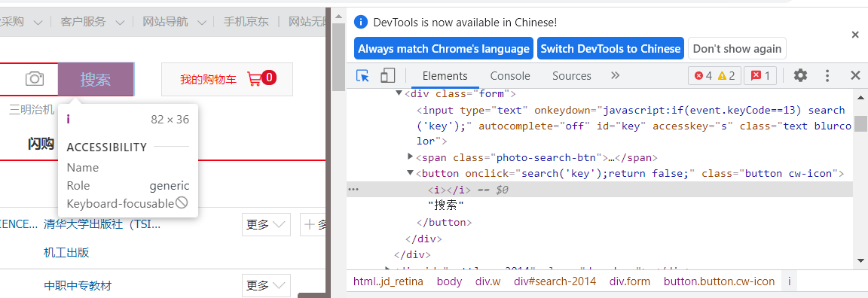
Task: Switch to the Sources tab
Action: point(571,76)
